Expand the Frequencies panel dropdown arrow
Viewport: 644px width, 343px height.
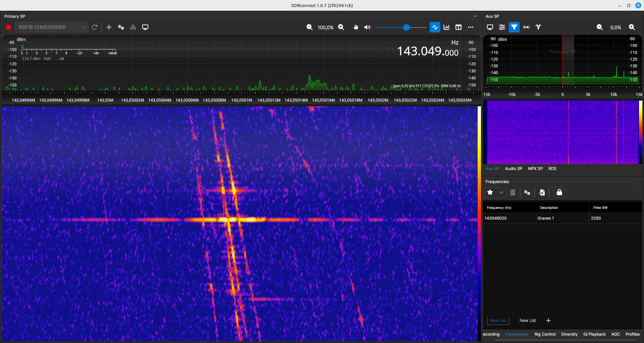point(636,182)
